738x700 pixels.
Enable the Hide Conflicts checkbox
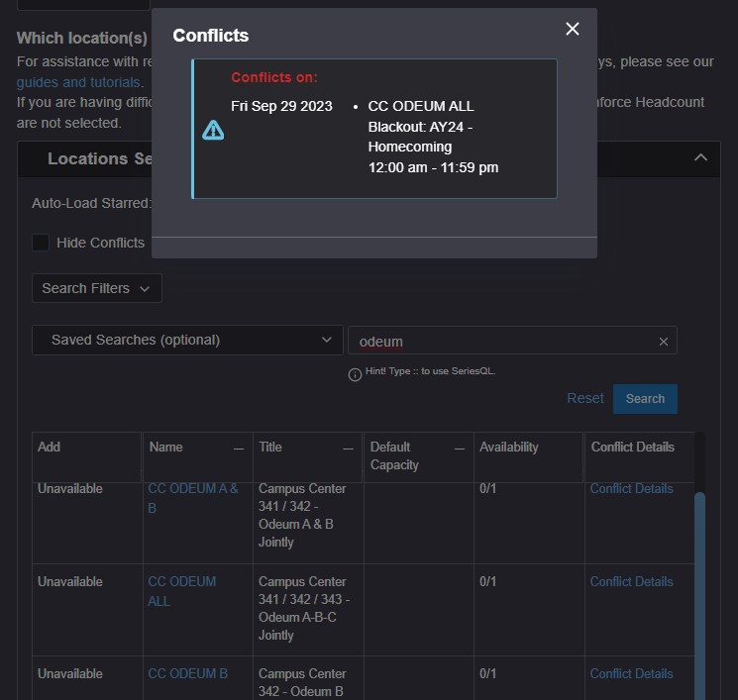point(41,243)
